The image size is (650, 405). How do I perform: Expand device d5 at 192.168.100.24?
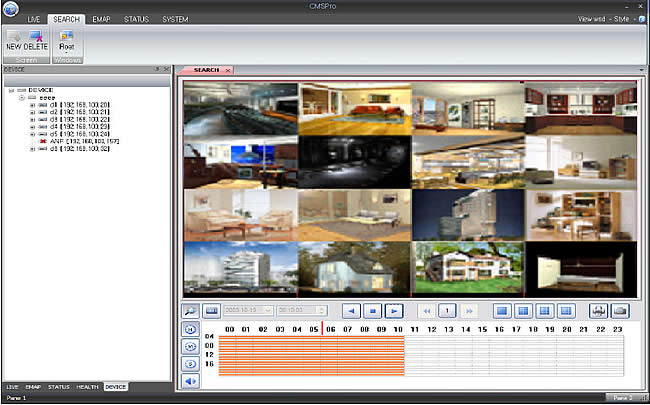(32, 134)
